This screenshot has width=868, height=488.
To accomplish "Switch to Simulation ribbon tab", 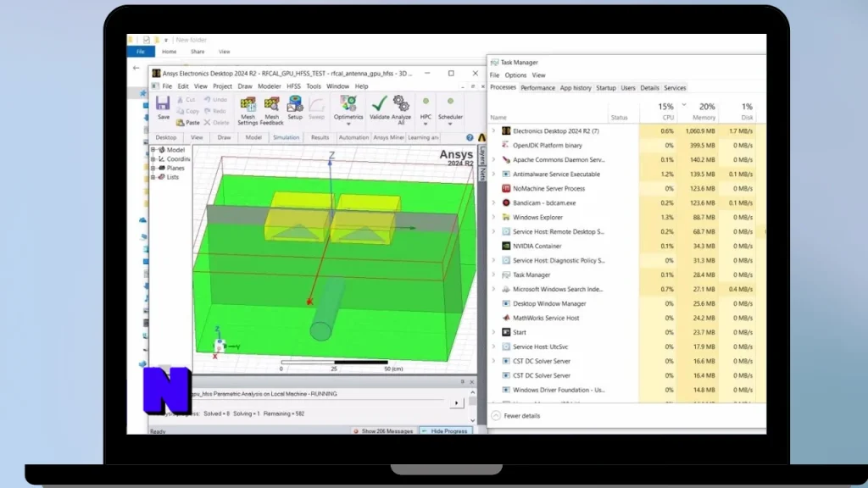I will click(287, 138).
